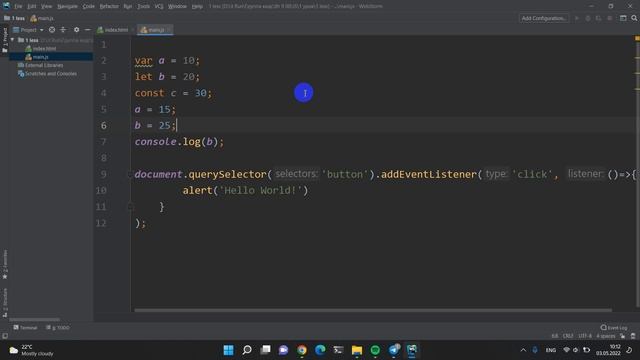The image size is (640, 360).
Task: Open Spotify from taskbar
Action: [x=375, y=350]
